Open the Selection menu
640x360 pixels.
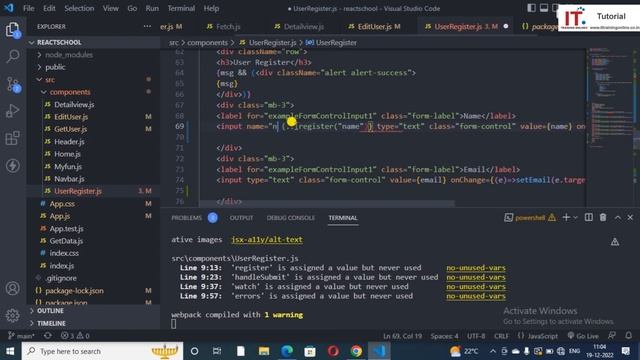tap(79, 8)
